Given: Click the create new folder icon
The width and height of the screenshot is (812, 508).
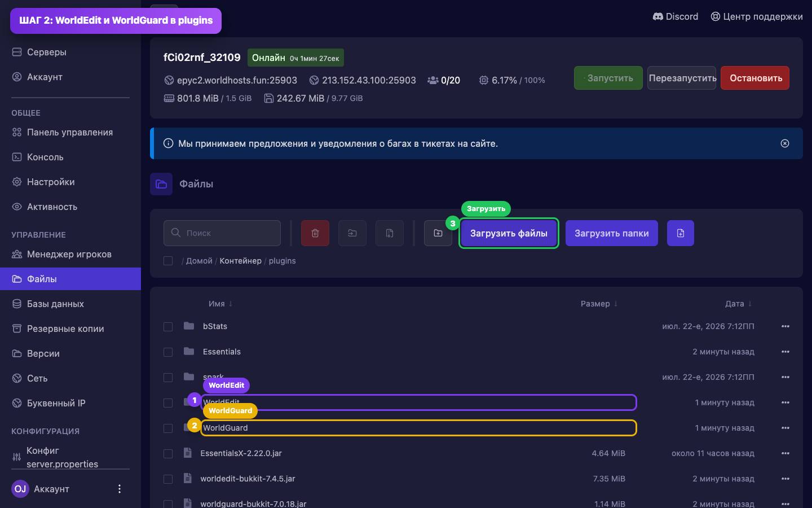Looking at the screenshot, I should tap(438, 233).
